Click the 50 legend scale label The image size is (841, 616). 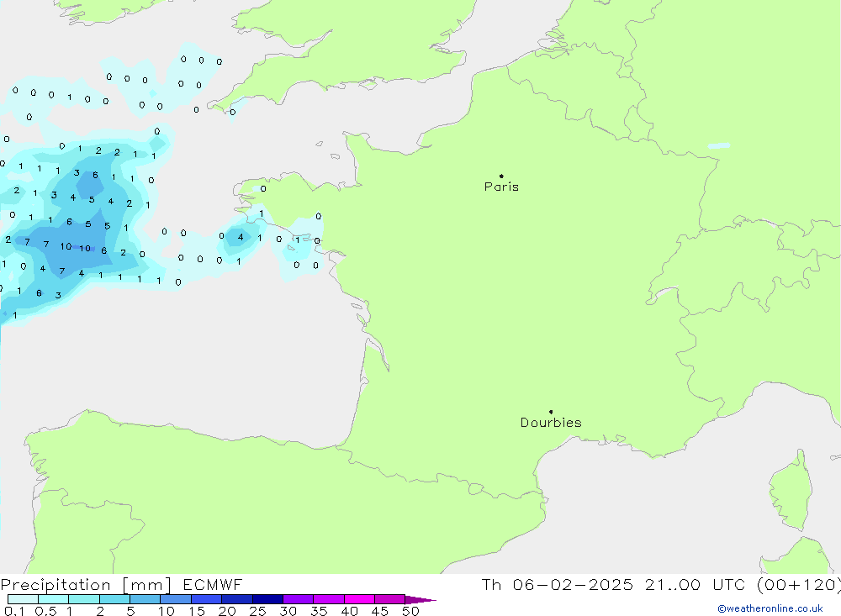pyautogui.click(x=410, y=611)
